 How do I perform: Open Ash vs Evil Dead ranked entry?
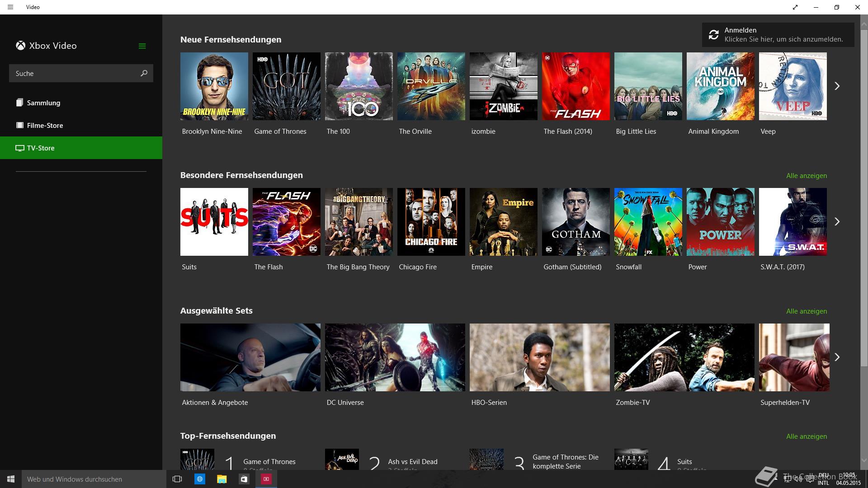(395, 460)
